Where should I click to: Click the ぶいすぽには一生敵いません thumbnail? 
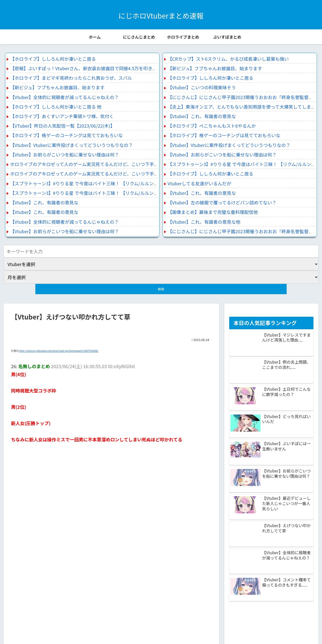(x=245, y=450)
